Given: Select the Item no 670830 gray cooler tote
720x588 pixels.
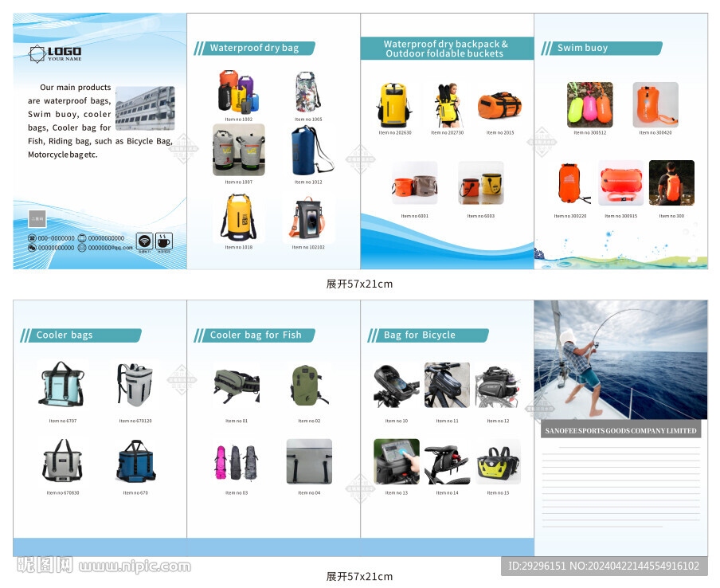Looking at the screenshot, I should (x=63, y=461).
